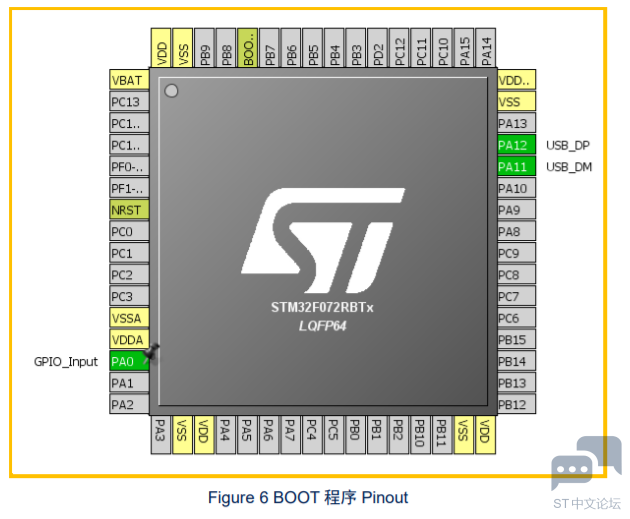
Task: Select the VSSA pin
Action: (x=129, y=319)
